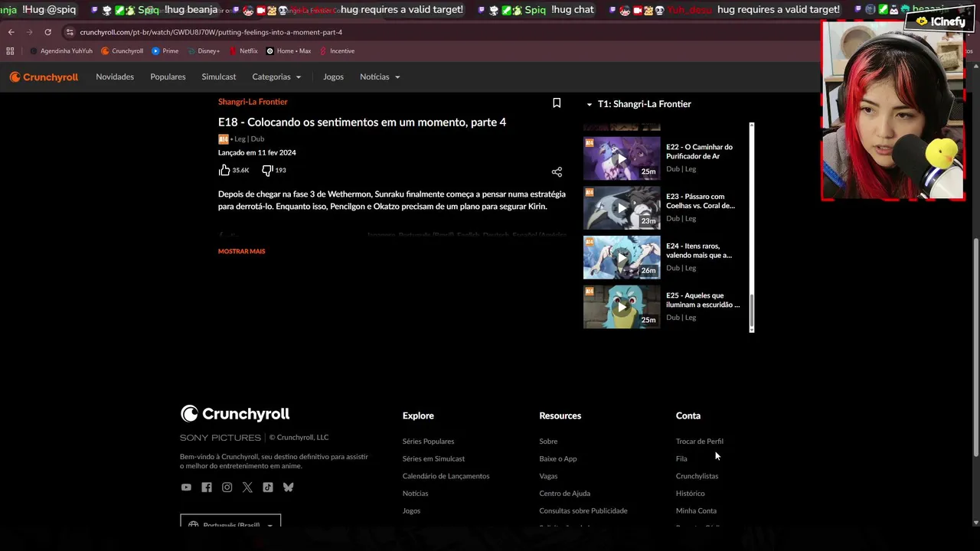Open Calendário de Lançamentos footer link
The image size is (980, 551).
pyautogui.click(x=446, y=476)
